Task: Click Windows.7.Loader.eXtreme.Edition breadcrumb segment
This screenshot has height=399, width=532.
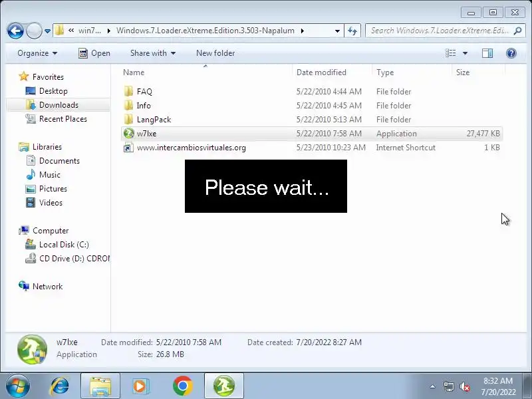Action: coord(205,31)
